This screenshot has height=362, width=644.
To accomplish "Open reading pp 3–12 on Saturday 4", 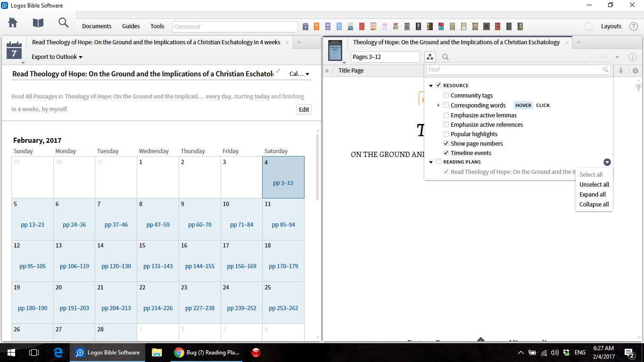I will coord(283,183).
